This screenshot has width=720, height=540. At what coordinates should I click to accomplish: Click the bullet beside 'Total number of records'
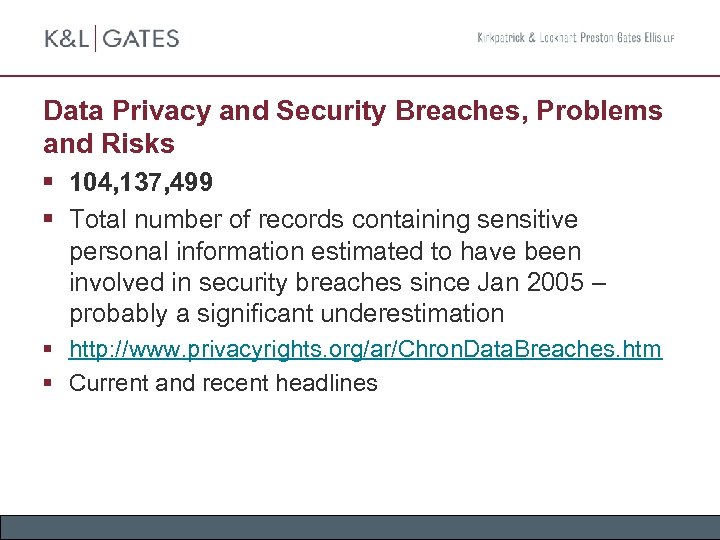pos(50,218)
